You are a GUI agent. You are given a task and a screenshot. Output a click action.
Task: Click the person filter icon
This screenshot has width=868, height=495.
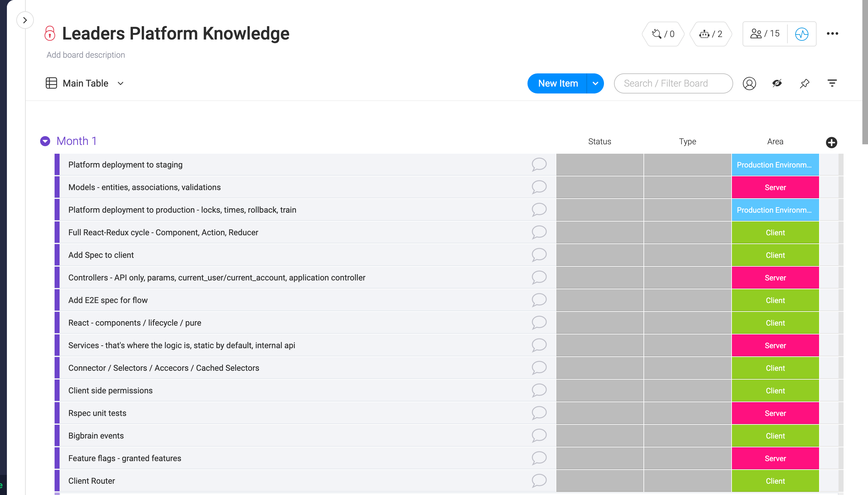749,83
